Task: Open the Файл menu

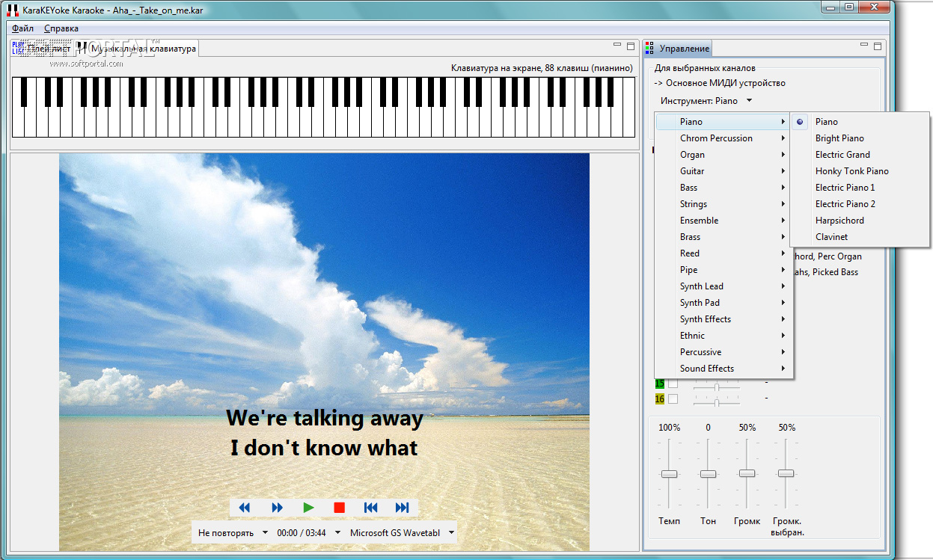Action: tap(22, 28)
